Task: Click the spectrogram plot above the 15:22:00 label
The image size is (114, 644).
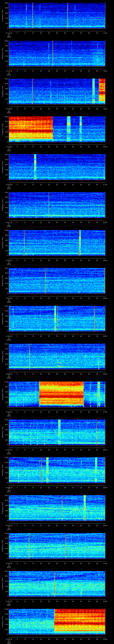Action: click(x=57, y=243)
